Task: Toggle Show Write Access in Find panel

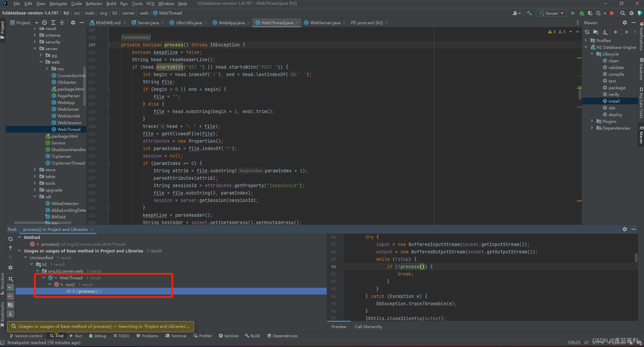Action: coord(10,296)
